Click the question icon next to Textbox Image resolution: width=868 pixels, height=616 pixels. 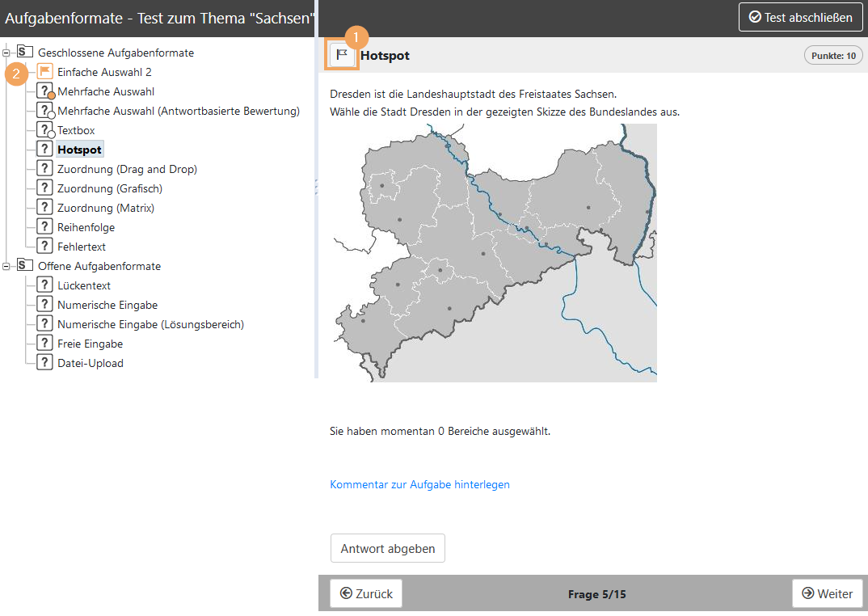tap(45, 130)
